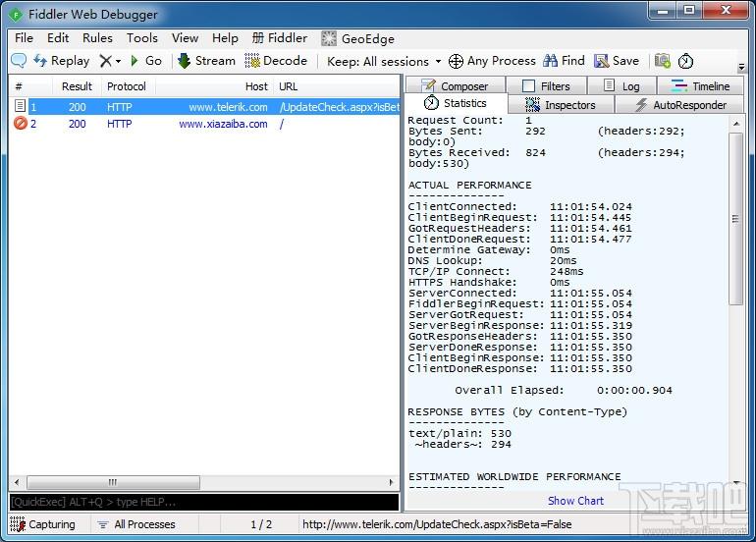This screenshot has height=542, width=756.
Task: Click the camera screenshot toolbar icon
Action: tap(663, 61)
